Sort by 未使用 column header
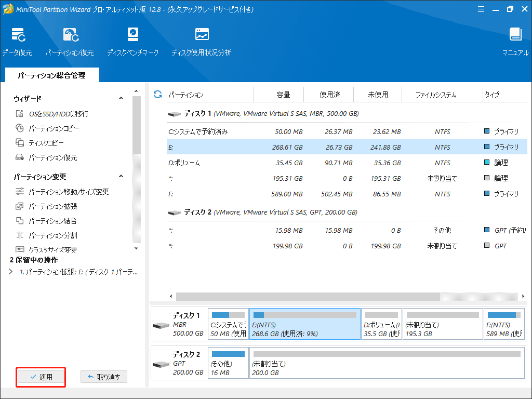532x399 pixels. coord(378,95)
